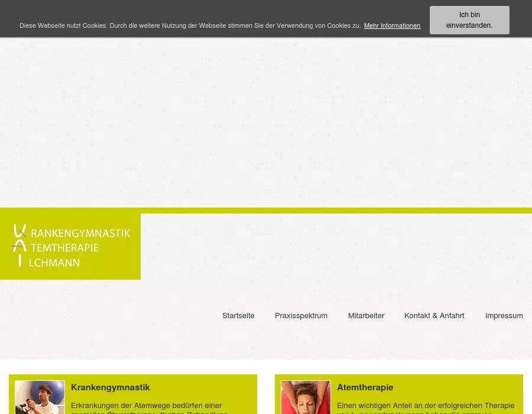Open the Atemtherapie card heading

pos(365,387)
